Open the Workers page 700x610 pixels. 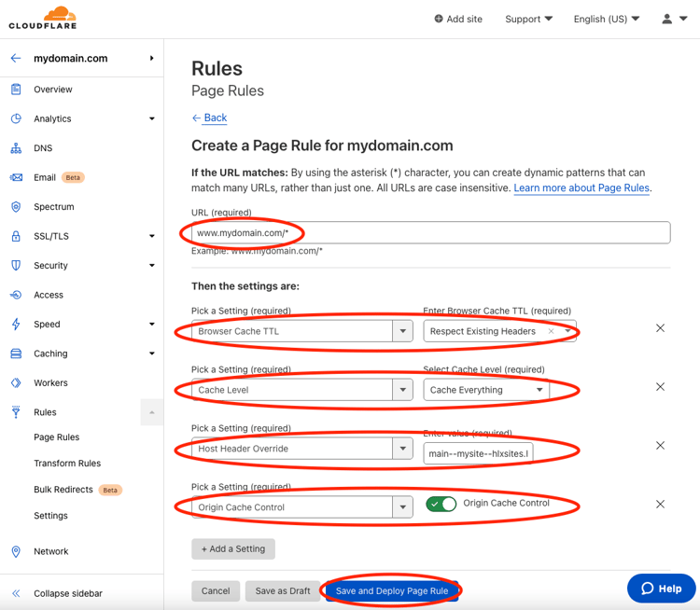pos(51,382)
